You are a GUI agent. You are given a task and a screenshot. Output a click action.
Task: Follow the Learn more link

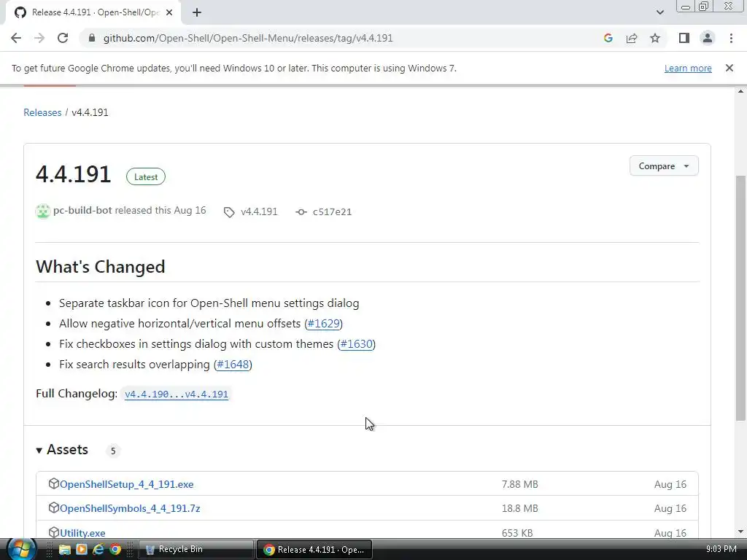(x=688, y=68)
